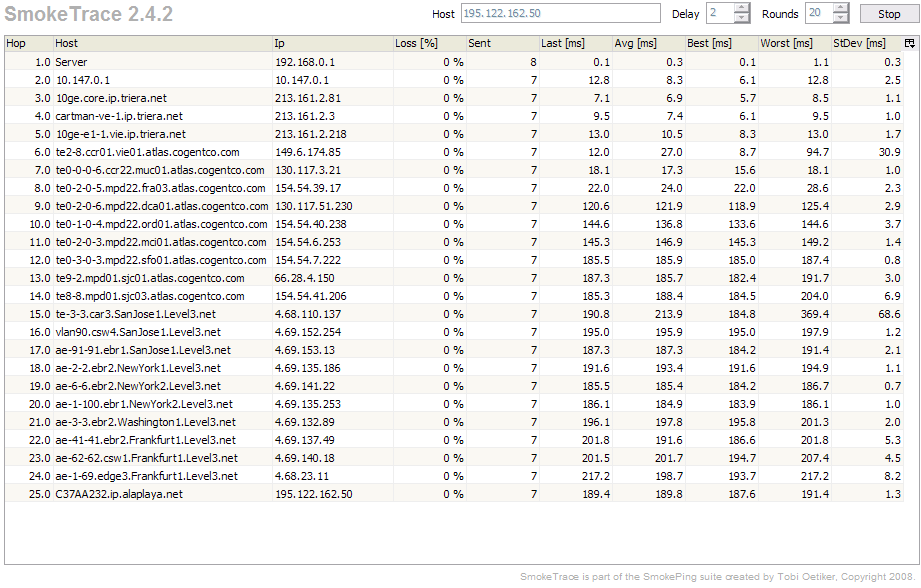The height and width of the screenshot is (588, 921).
Task: Select host C37AA232.ip.alaplaya.net
Action: pos(119,495)
